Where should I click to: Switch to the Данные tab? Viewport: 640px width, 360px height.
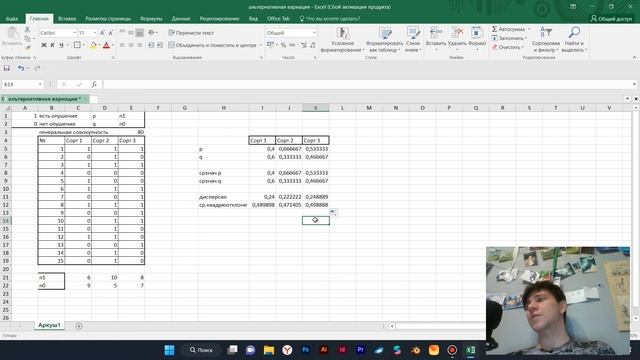pyautogui.click(x=181, y=19)
